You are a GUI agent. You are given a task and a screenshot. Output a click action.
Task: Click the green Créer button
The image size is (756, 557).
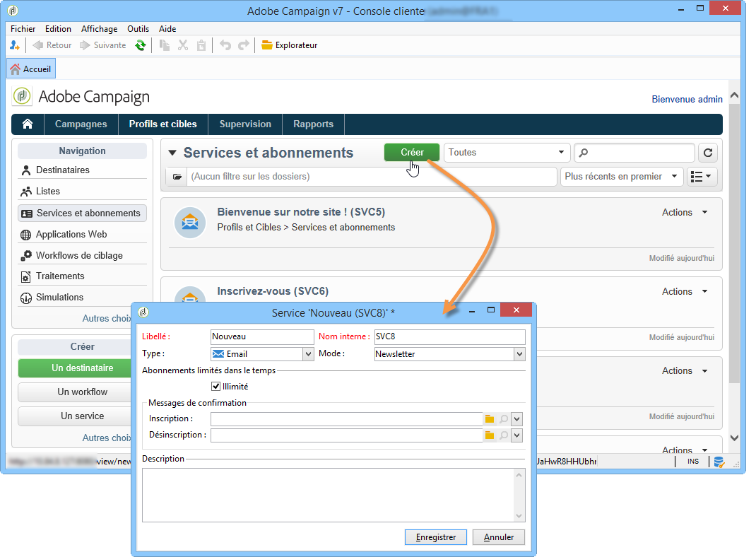(412, 153)
